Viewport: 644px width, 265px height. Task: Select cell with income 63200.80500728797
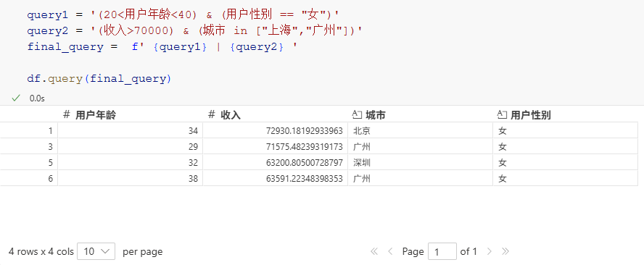coord(275,163)
